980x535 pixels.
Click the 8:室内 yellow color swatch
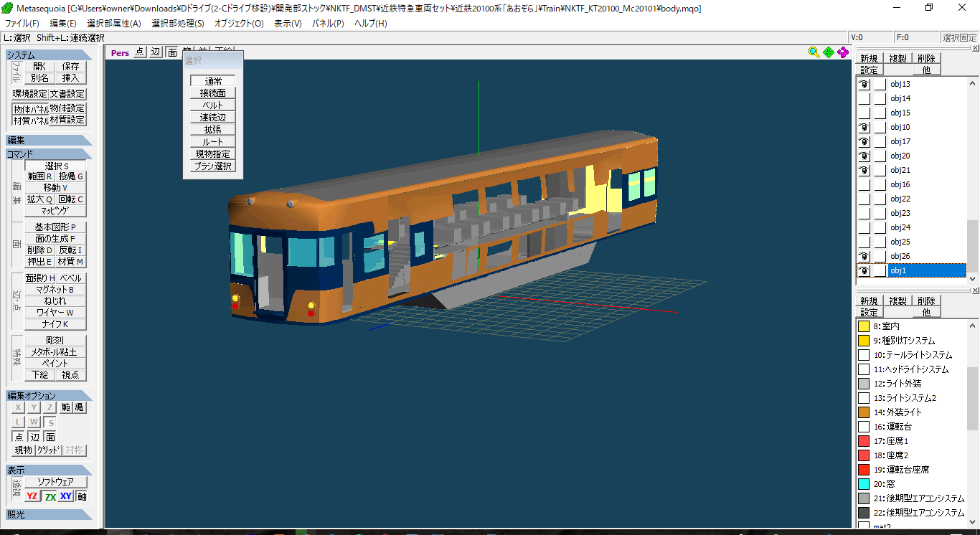864,326
